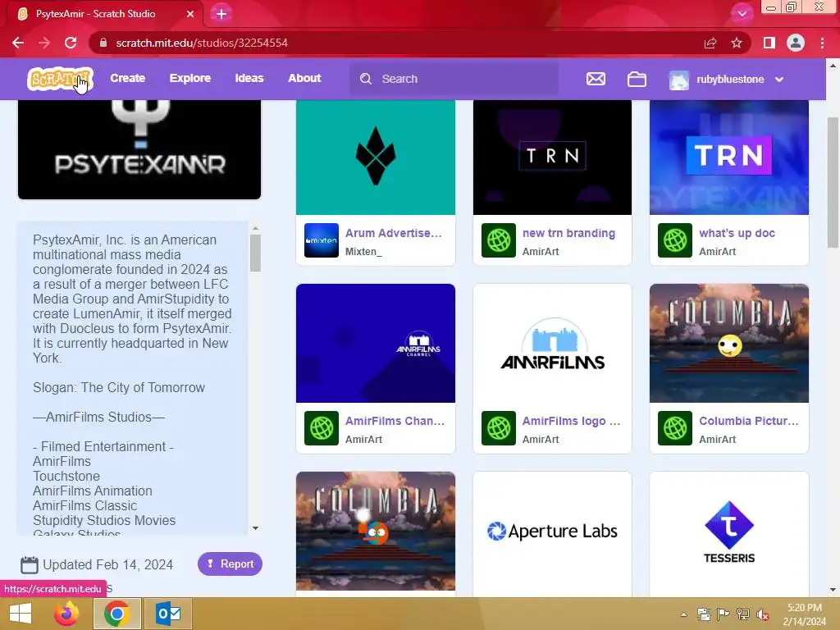Open the new trn branding thumbnail
The height and width of the screenshot is (630, 840).
click(x=552, y=157)
